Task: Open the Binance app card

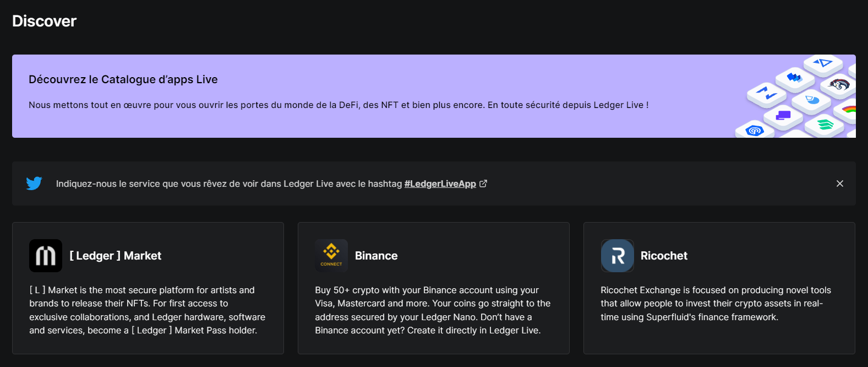Action: point(433,288)
